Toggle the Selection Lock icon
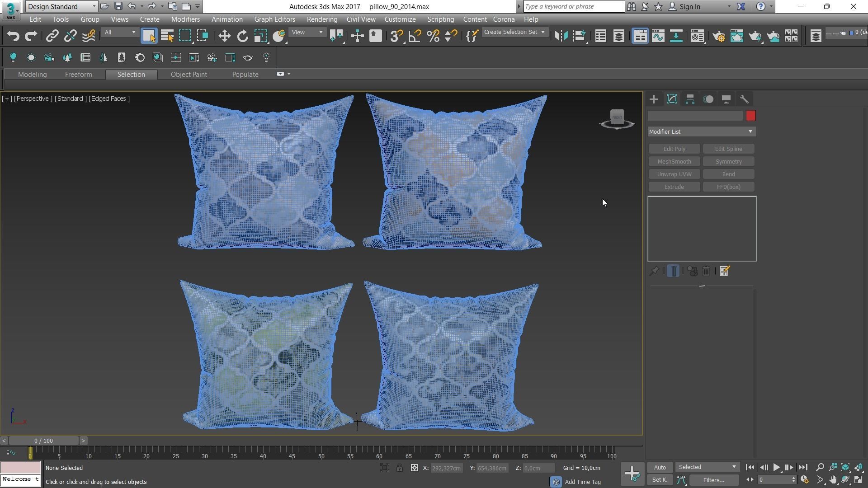Viewport: 868px width, 488px height. click(x=400, y=468)
